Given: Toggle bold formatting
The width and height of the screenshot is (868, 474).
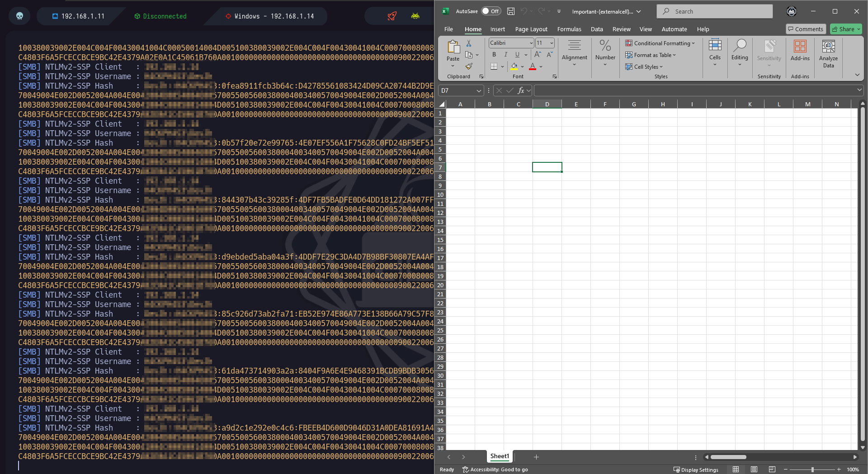Looking at the screenshot, I should (x=494, y=55).
